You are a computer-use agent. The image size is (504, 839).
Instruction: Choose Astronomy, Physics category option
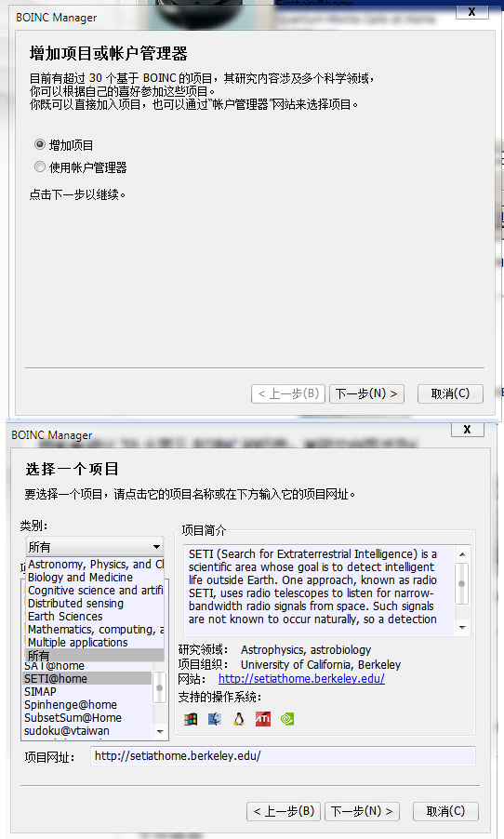tap(95, 565)
